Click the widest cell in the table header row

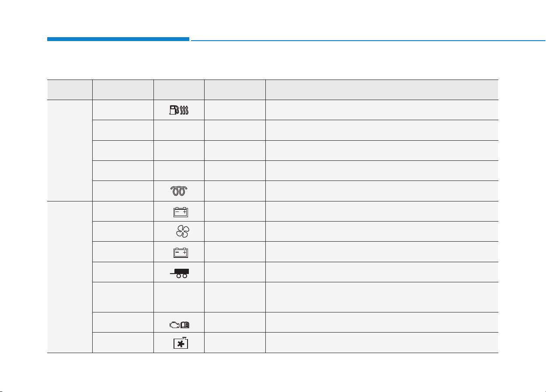[382, 90]
